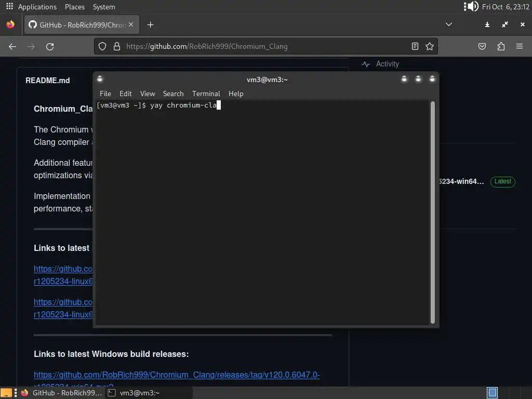Open the second Linux release link
Viewport: 532px width, 399px height.
tap(63, 309)
